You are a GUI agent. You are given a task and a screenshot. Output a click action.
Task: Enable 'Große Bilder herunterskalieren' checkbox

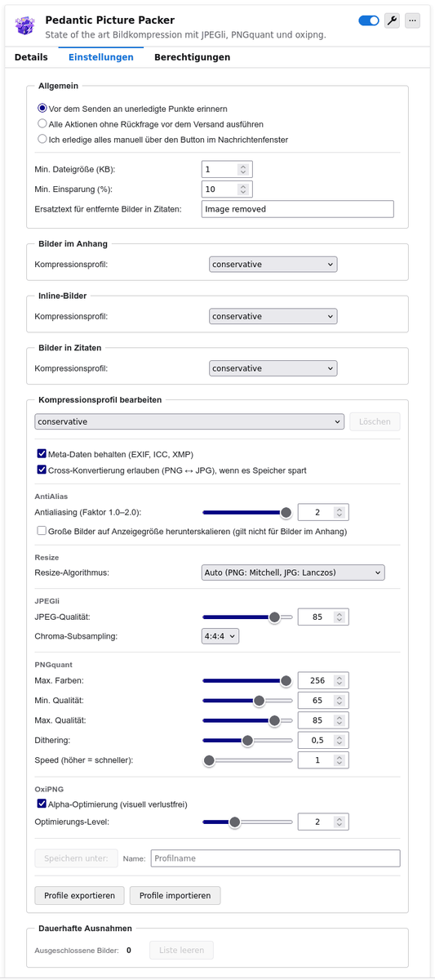pos(42,531)
